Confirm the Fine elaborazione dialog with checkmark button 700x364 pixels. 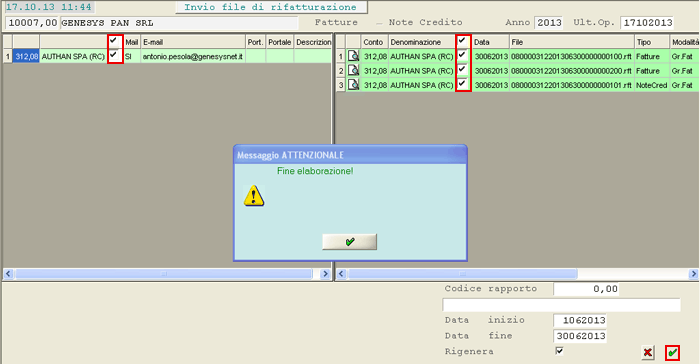click(350, 242)
